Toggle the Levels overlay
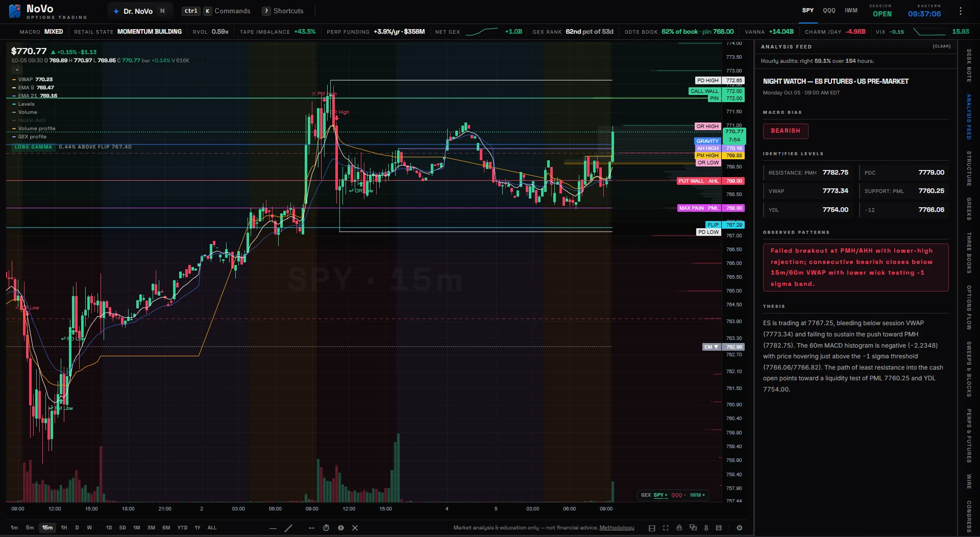This screenshot has height=537, width=980. pyautogui.click(x=23, y=104)
